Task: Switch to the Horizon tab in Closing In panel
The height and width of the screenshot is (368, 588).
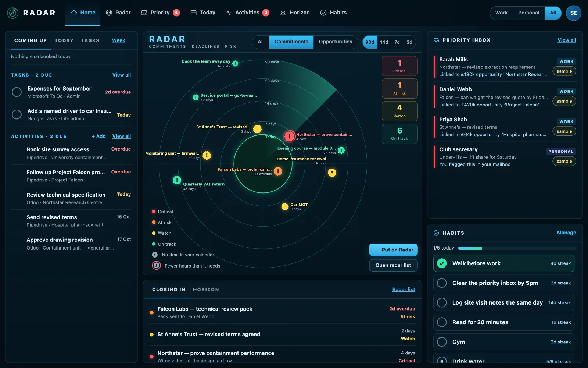Action: pos(206,290)
